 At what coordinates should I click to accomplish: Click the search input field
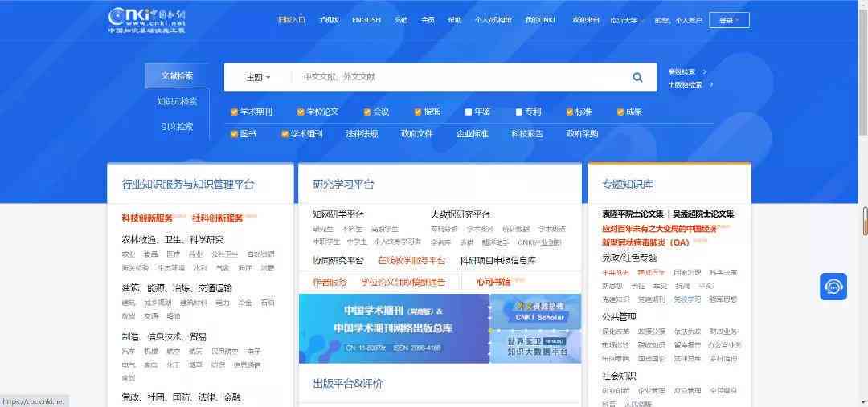click(x=460, y=77)
